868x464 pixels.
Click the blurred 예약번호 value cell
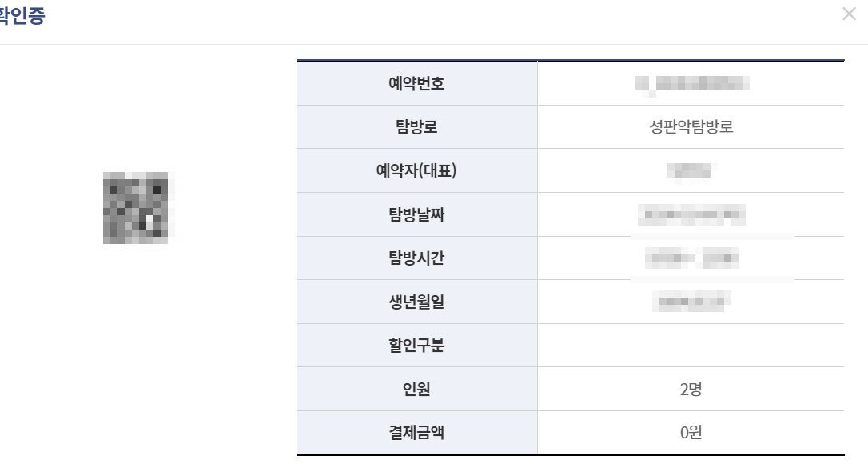(x=690, y=82)
